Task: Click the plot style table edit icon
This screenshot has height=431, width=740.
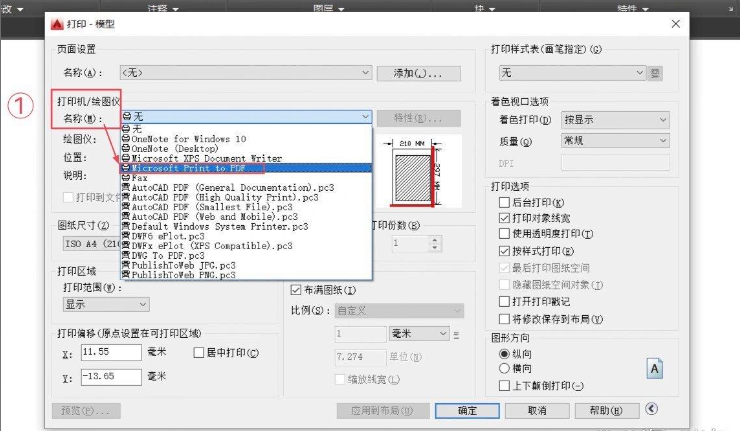Action: pyautogui.click(x=656, y=73)
